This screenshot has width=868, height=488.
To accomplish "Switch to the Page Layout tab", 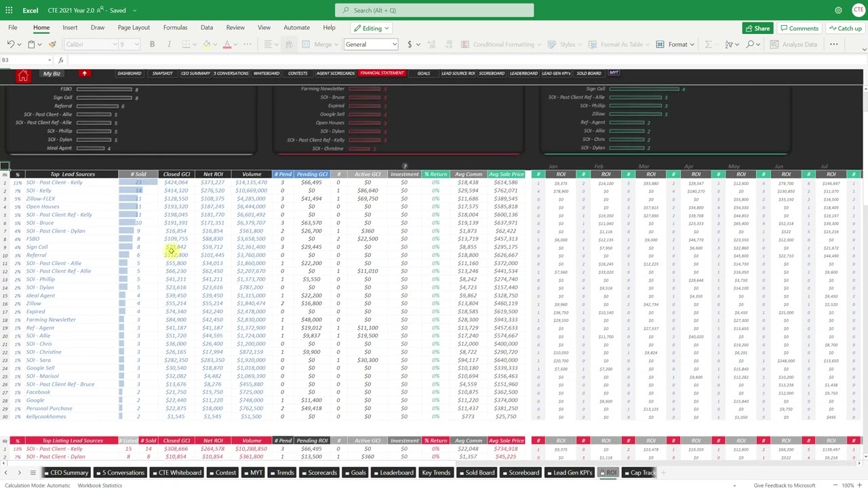I will pyautogui.click(x=134, y=28).
